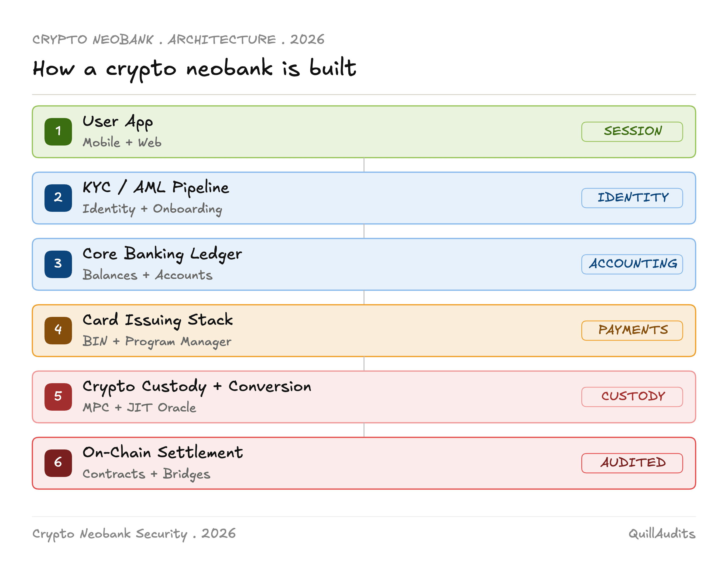Viewport: 728px width, 578px height.
Task: Click the blue number 2 badge
Action: (58, 198)
